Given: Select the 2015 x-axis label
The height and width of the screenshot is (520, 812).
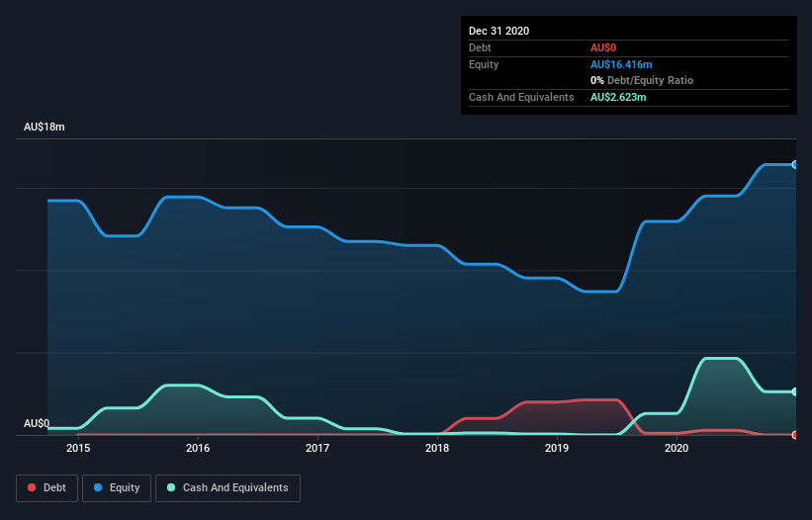Looking at the screenshot, I should click(78, 448).
